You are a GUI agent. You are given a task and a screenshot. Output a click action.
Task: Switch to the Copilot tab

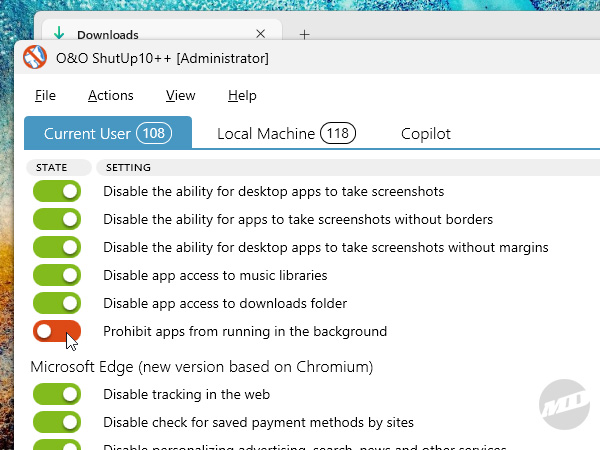pyautogui.click(x=426, y=133)
